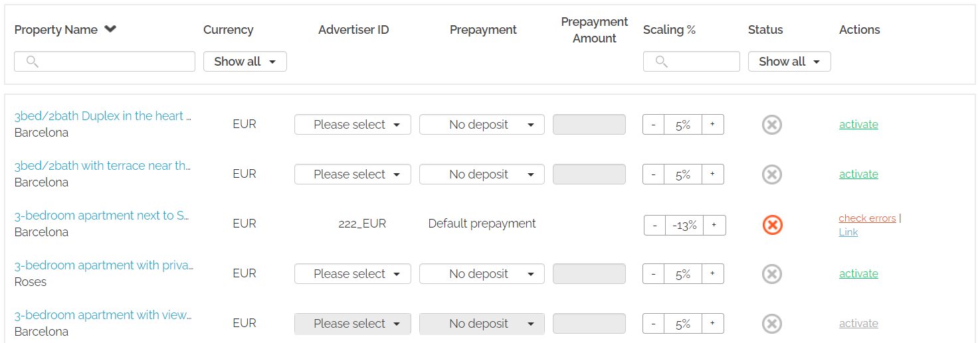The width and height of the screenshot is (980, 343).
Task: Expand No deposit dropdown for terrace property
Action: pyautogui.click(x=481, y=174)
